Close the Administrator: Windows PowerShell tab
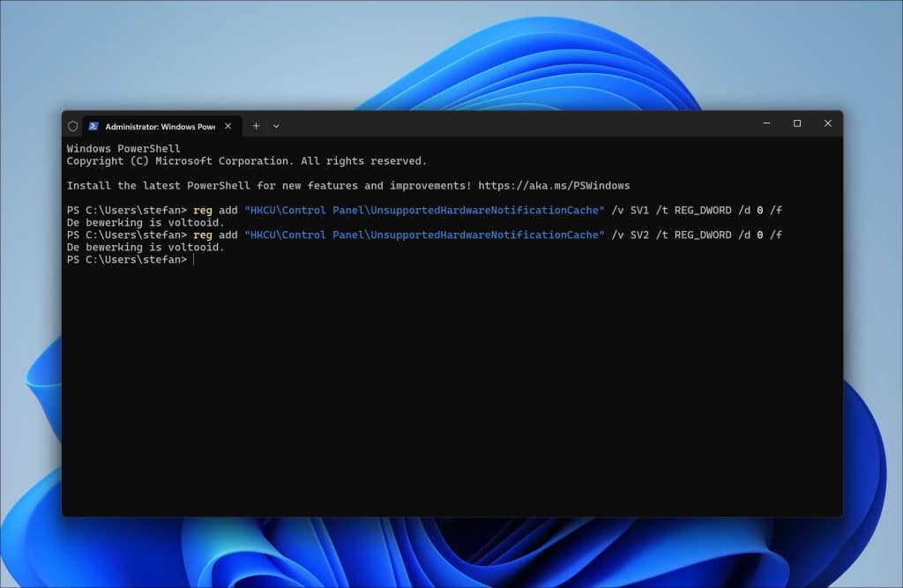 click(228, 126)
